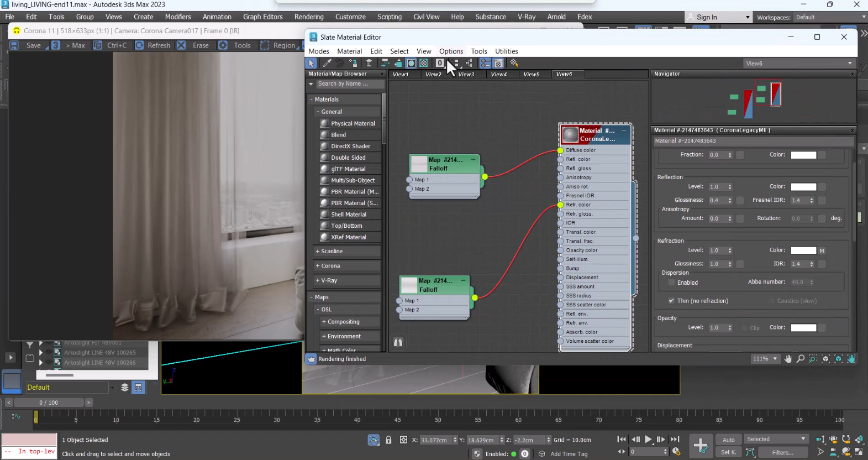This screenshot has height=460, width=868.
Task: Go to animation end
Action: tap(675, 440)
